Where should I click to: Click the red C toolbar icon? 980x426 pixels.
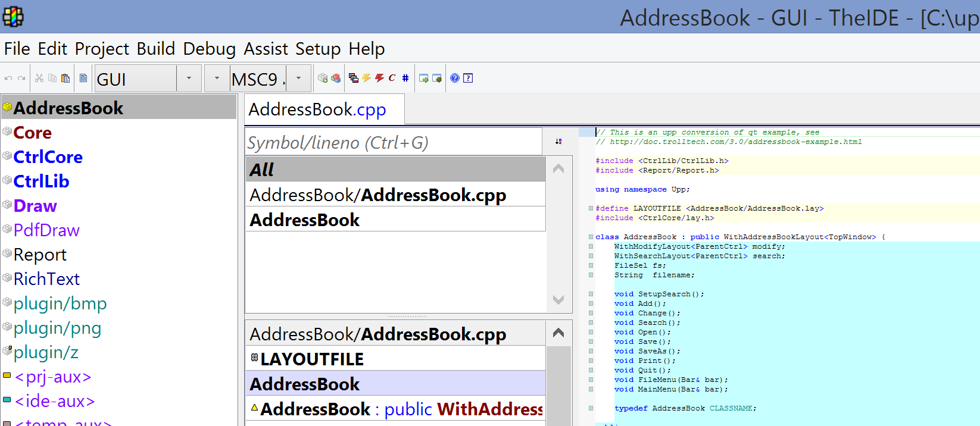point(392,78)
